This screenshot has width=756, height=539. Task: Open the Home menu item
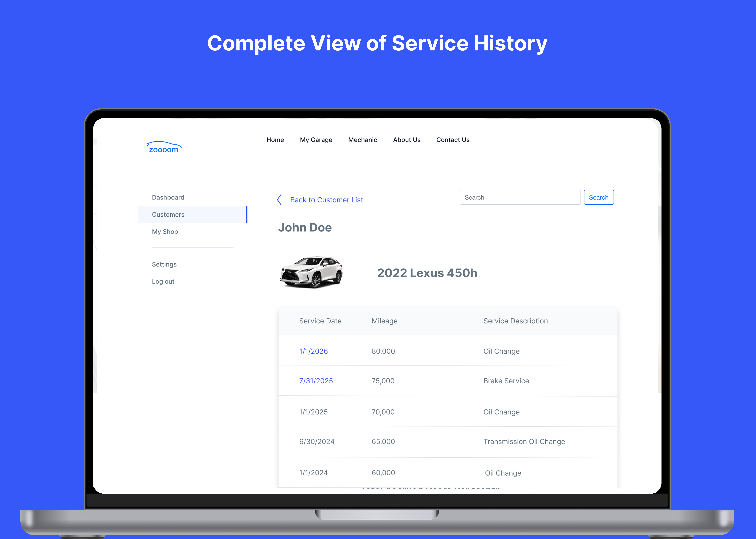pyautogui.click(x=275, y=140)
